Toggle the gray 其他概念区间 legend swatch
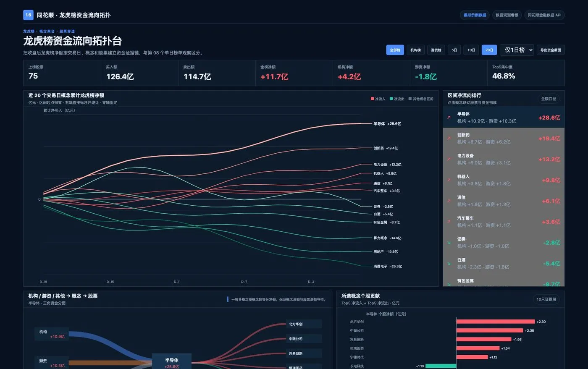This screenshot has height=369, width=588. [x=410, y=99]
